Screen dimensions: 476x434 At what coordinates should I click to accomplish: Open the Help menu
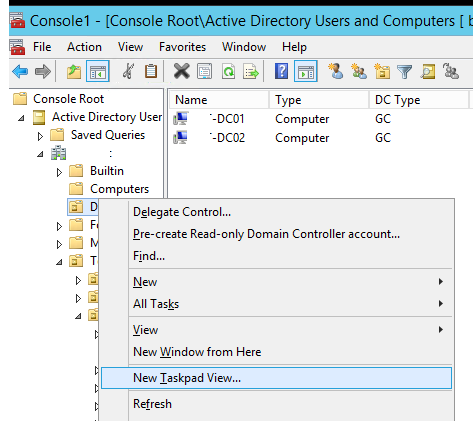pos(294,47)
